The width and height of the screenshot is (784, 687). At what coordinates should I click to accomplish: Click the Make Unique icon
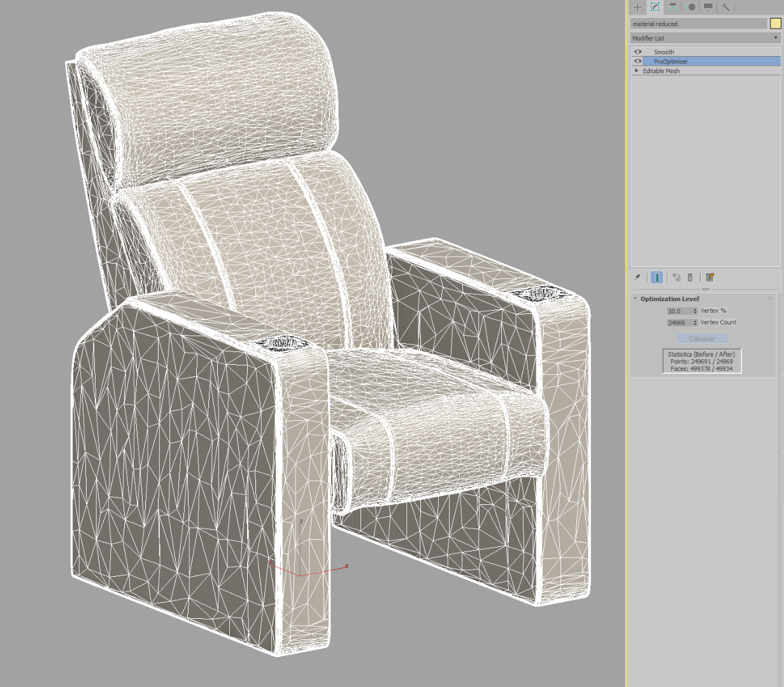(x=676, y=278)
